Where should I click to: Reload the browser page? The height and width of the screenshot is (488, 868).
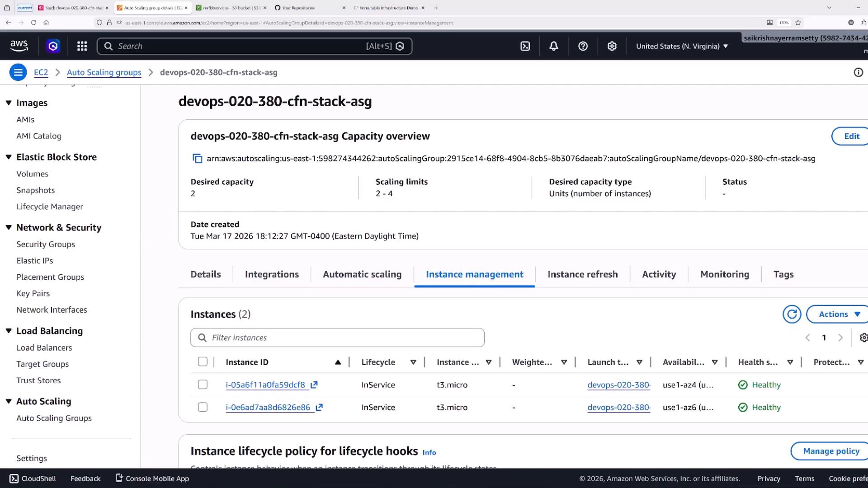point(33,23)
